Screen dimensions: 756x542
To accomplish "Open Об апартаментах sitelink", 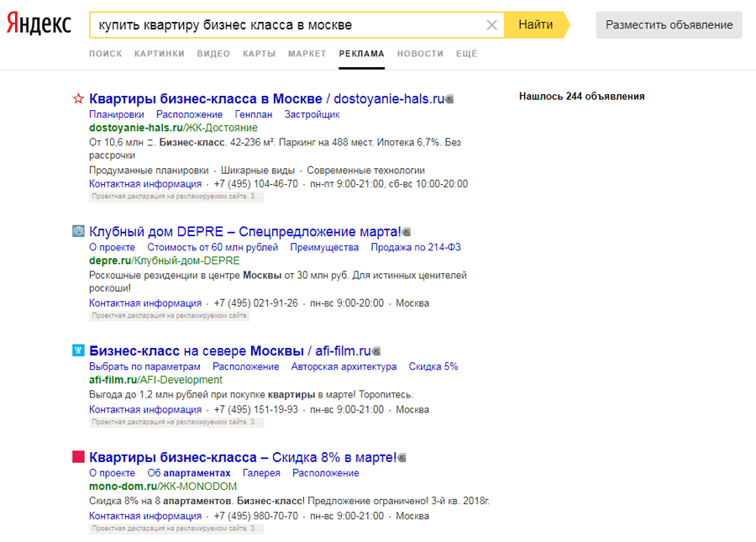I will point(188,472).
